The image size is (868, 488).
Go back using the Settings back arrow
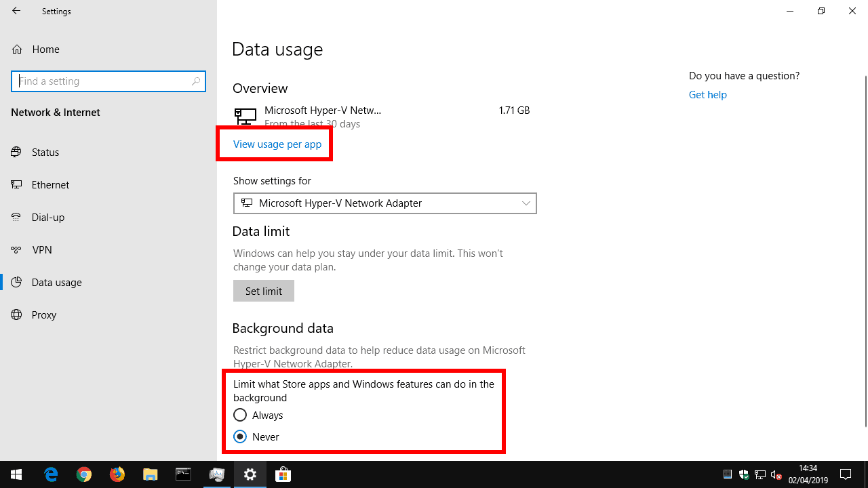point(16,11)
